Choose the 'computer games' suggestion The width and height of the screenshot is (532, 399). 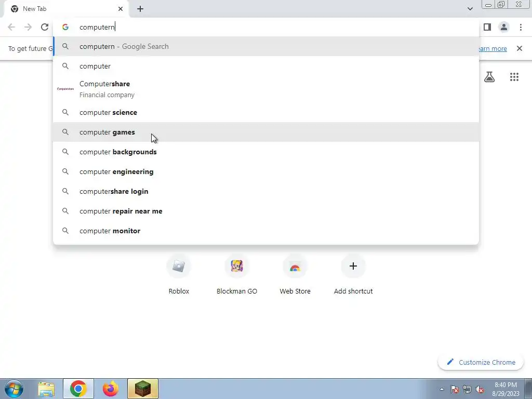coord(266,132)
